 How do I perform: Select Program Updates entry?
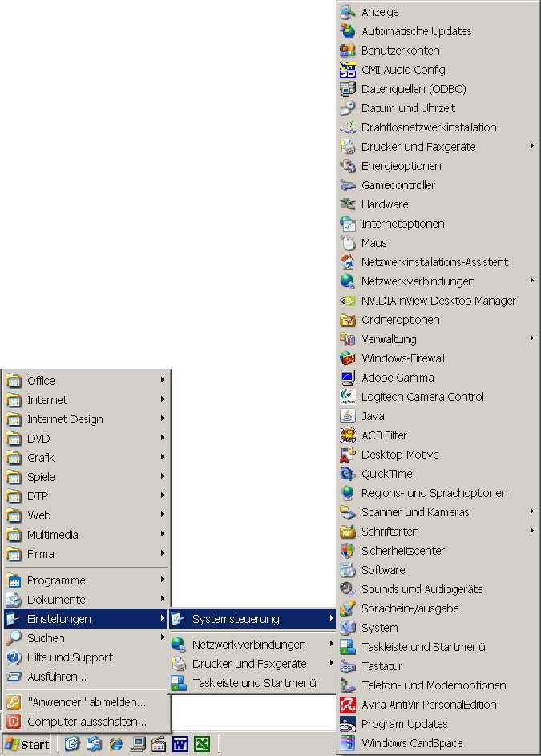coord(438,724)
